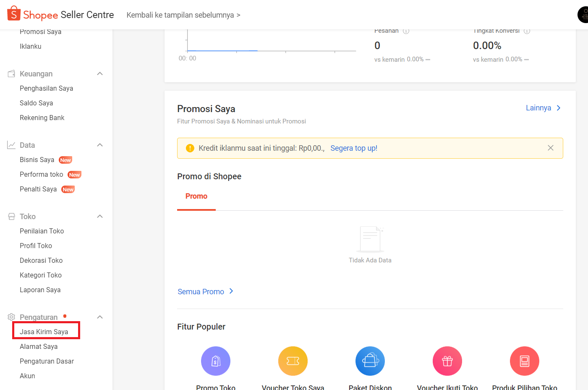
Task: Click the Toko storefront icon
Action: point(11,216)
